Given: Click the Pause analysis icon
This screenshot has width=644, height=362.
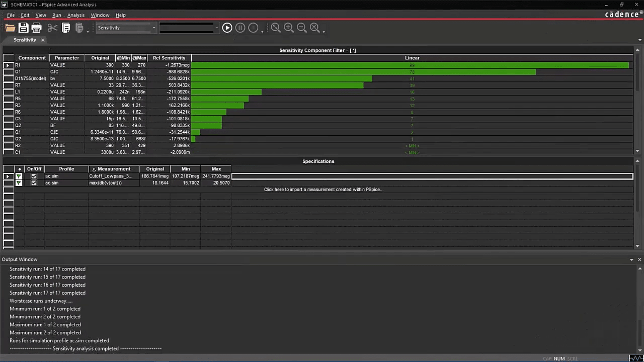Looking at the screenshot, I should point(240,28).
